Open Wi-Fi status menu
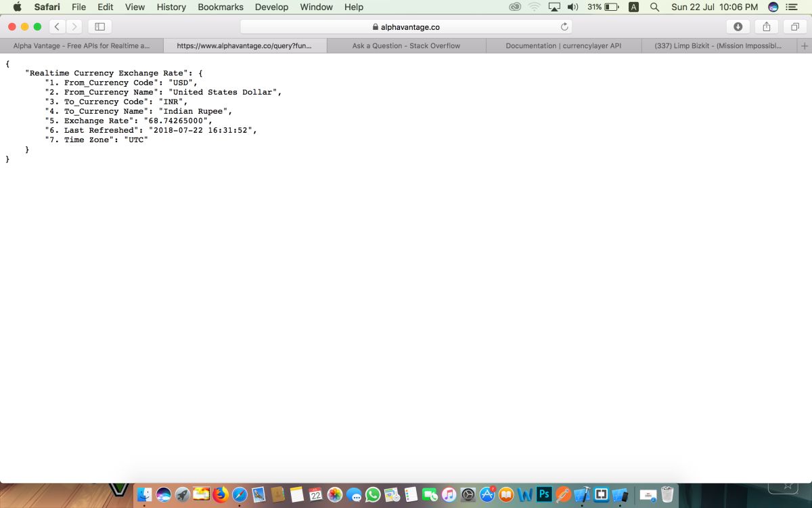 535,7
